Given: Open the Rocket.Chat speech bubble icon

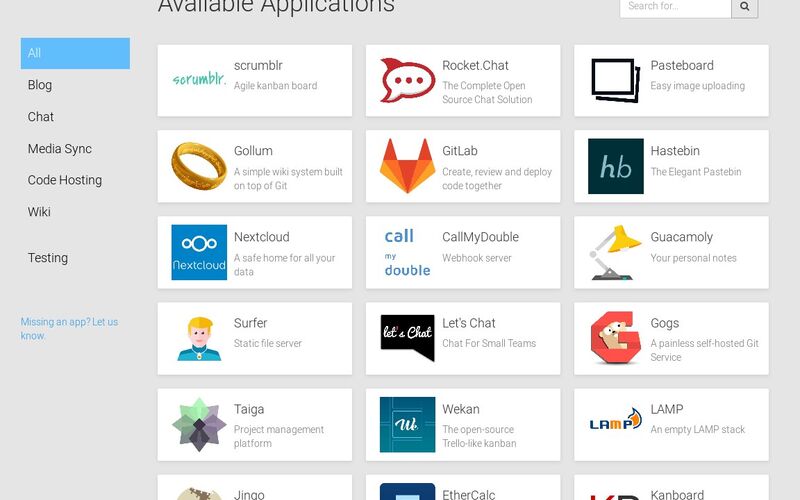Looking at the screenshot, I should tap(407, 80).
